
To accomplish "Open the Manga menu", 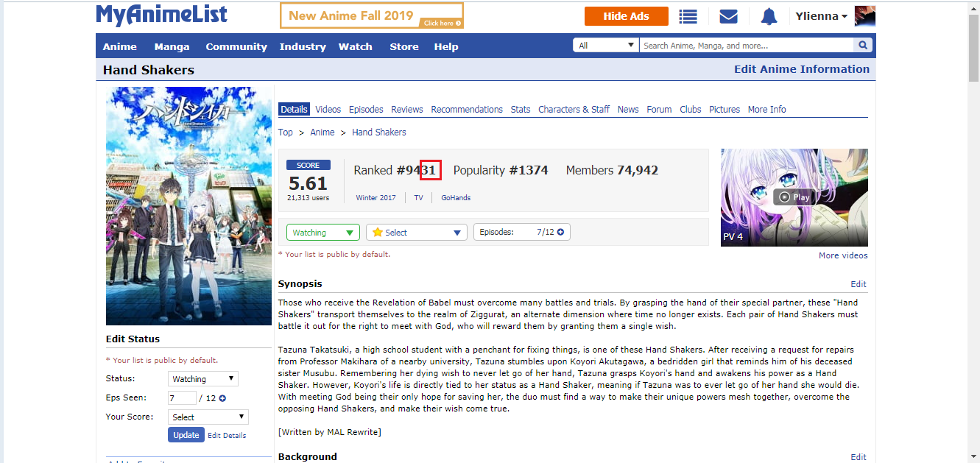I will (172, 46).
